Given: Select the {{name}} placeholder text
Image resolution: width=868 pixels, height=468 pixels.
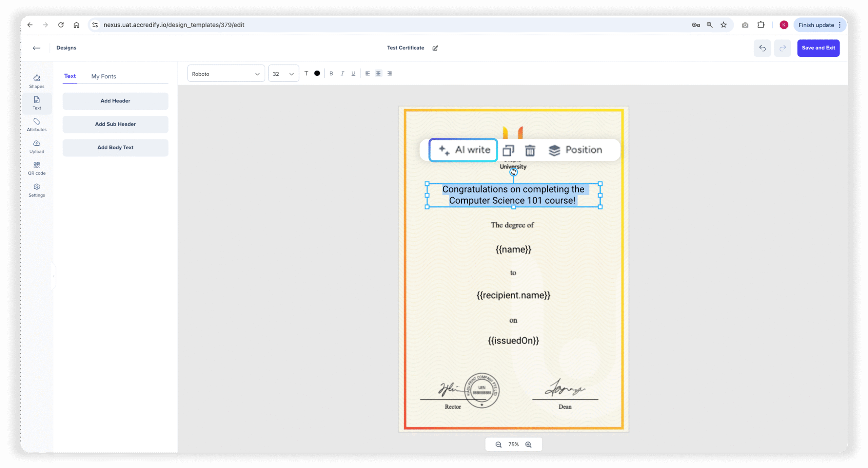Looking at the screenshot, I should (513, 250).
